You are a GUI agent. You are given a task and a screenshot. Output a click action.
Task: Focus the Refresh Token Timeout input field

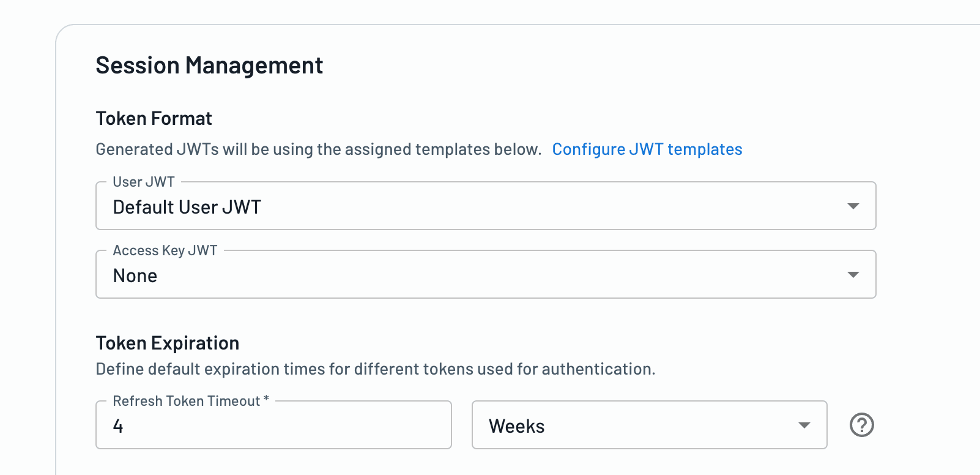[273, 425]
